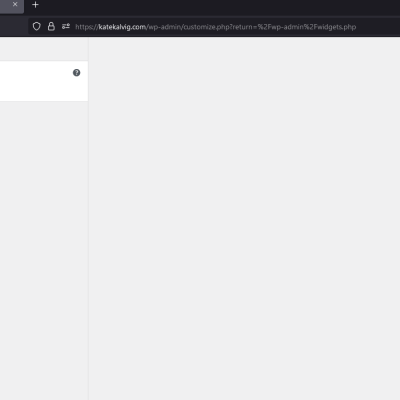Click divider between sidebar and preview
Viewport: 400px width, 400px height.
88,218
